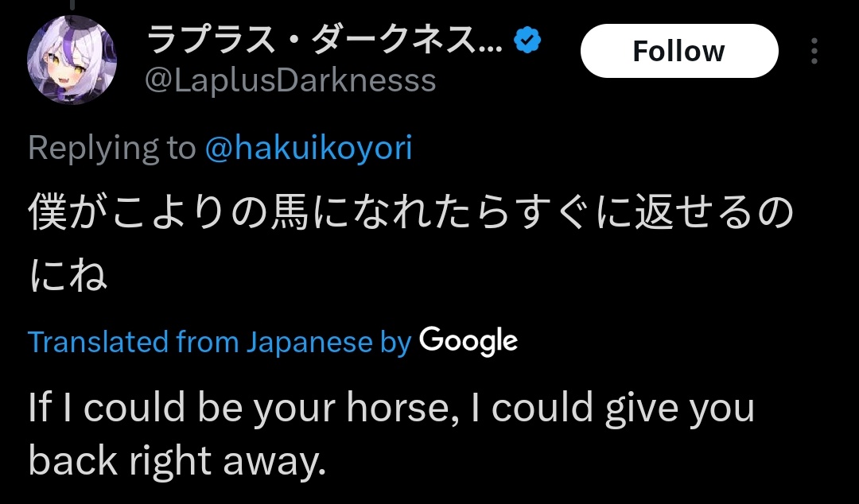The height and width of the screenshot is (504, 859).
Task: Click the first line of Japanese tweet text
Action: click(410, 215)
